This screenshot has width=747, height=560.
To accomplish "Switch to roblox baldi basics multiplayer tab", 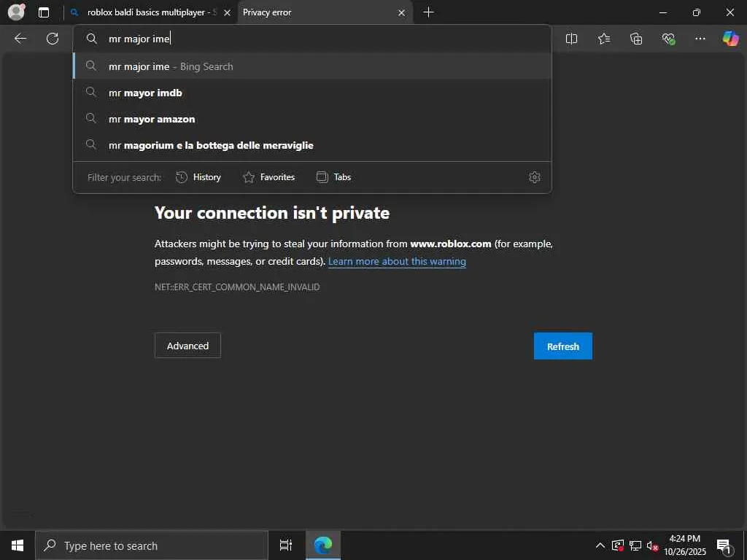I will coord(150,12).
